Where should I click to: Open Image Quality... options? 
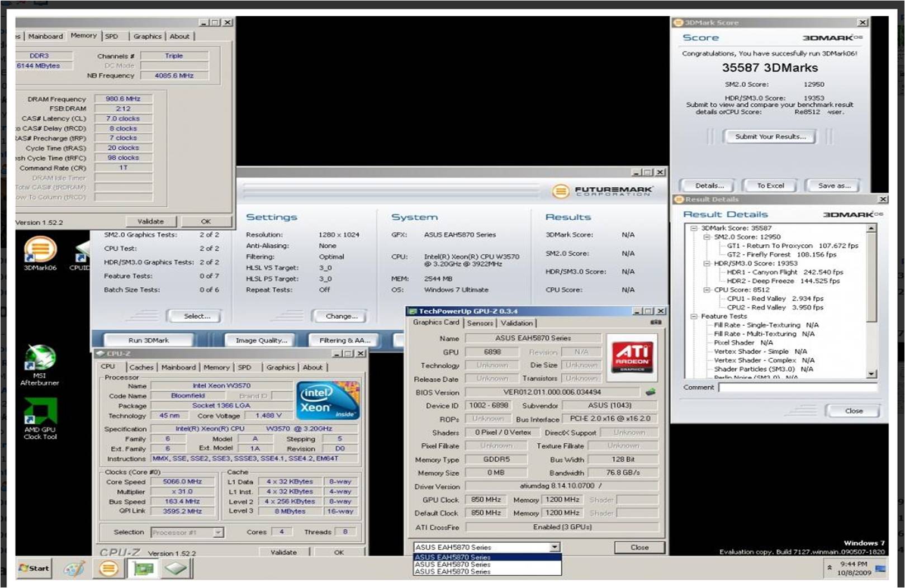click(x=262, y=340)
